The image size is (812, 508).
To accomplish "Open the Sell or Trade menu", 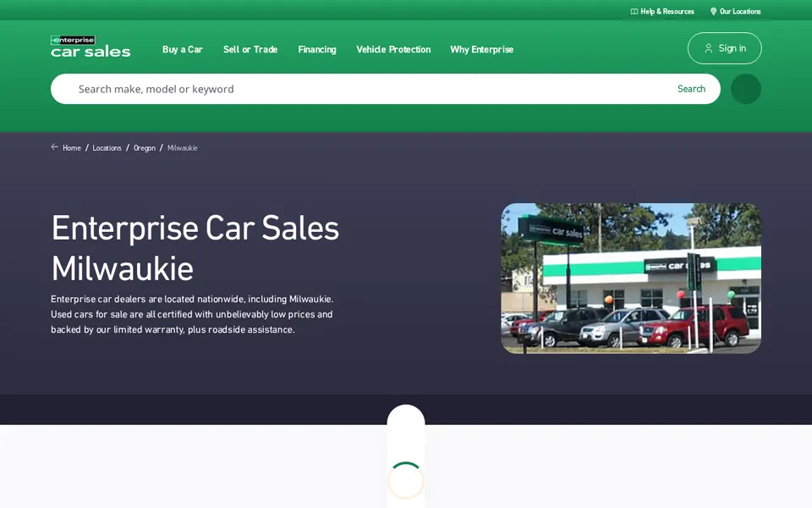I will (250, 49).
